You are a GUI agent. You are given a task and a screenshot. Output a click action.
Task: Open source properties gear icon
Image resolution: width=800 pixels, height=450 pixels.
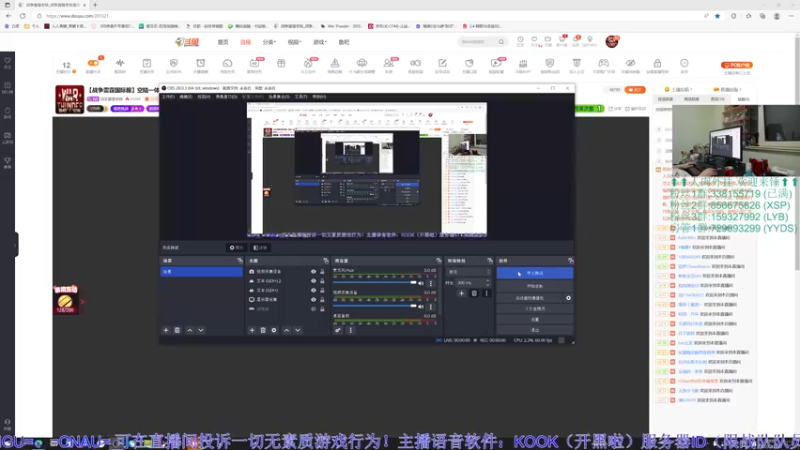274,330
